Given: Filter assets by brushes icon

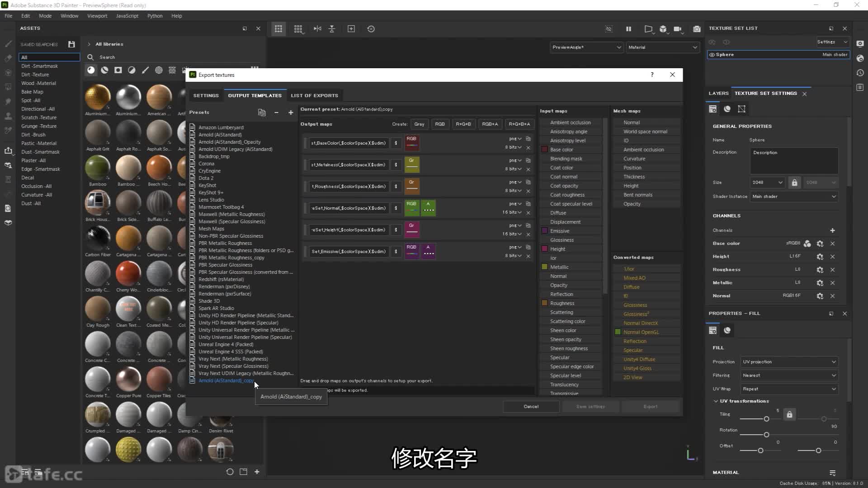Looking at the screenshot, I should [x=145, y=70].
